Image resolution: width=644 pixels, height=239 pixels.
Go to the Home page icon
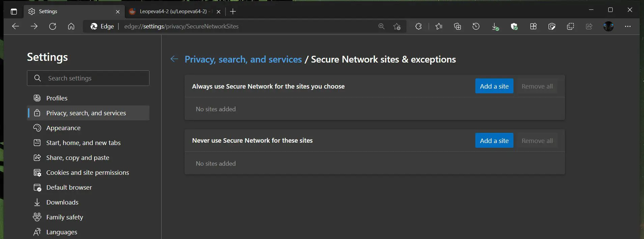(71, 26)
